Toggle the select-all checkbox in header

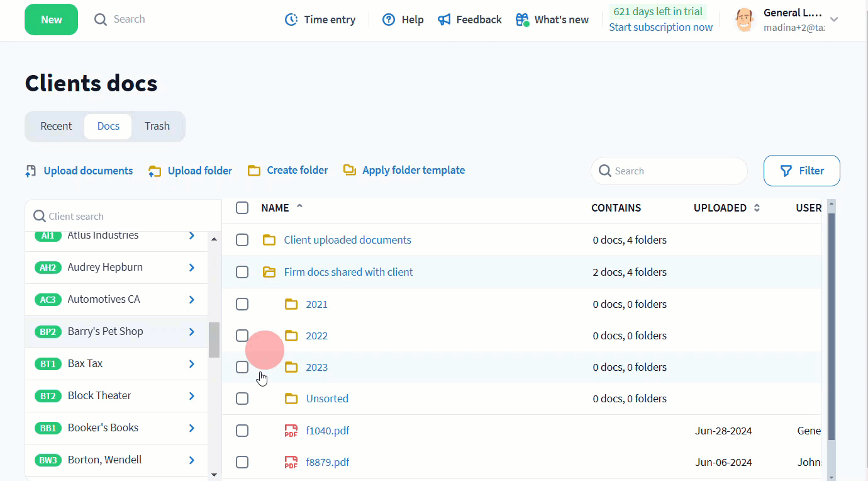click(242, 208)
